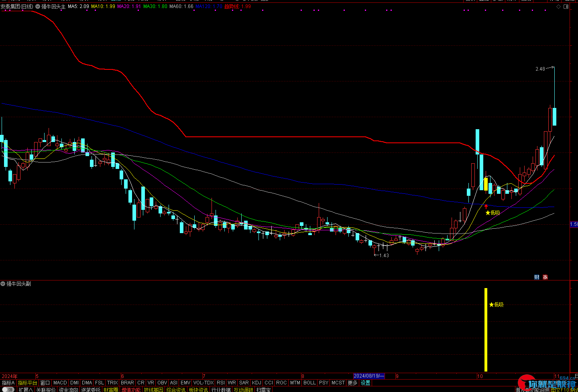This screenshot has height=392, width=578.
Task: Open the 指标平台 tab
Action: (27, 383)
